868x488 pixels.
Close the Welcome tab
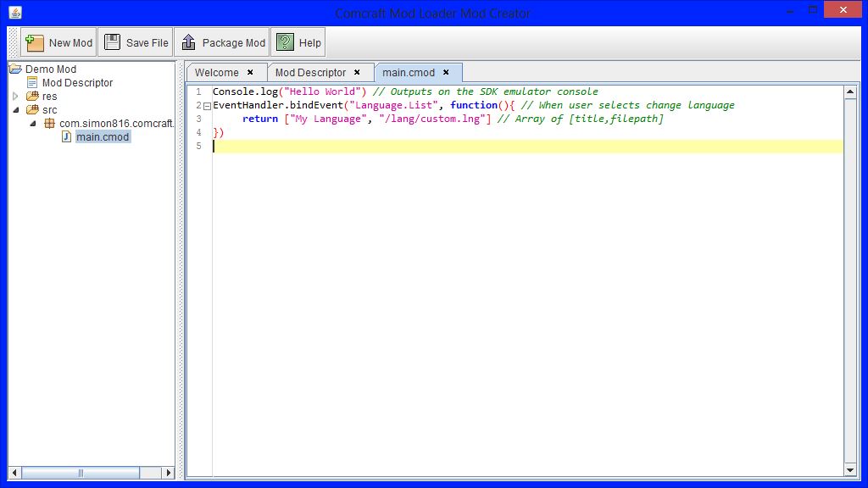coord(248,72)
